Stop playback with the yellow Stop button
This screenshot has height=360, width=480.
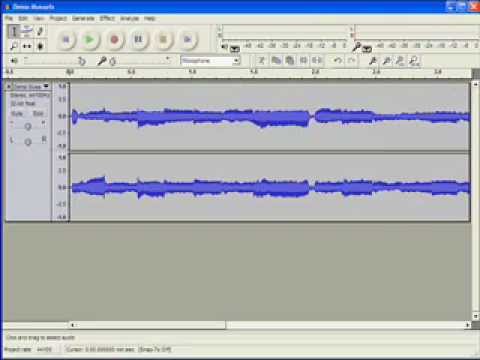[x=163, y=40]
